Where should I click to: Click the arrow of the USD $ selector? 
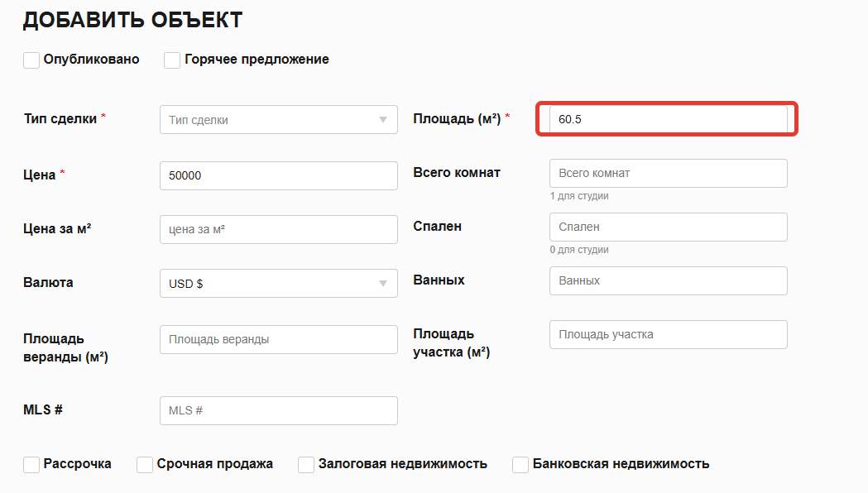point(382,283)
